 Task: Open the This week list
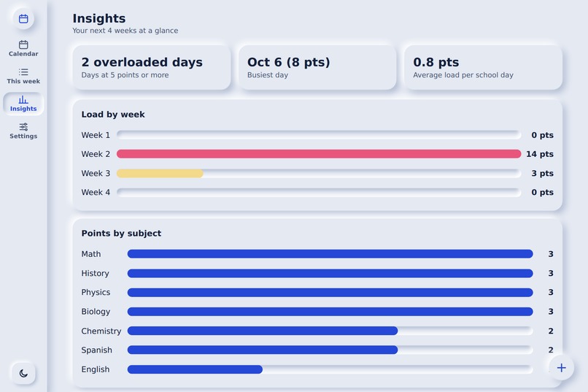[23, 76]
